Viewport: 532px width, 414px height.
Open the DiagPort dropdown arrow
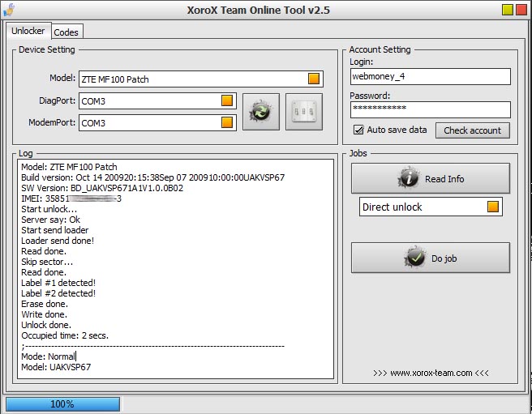pyautogui.click(x=227, y=100)
